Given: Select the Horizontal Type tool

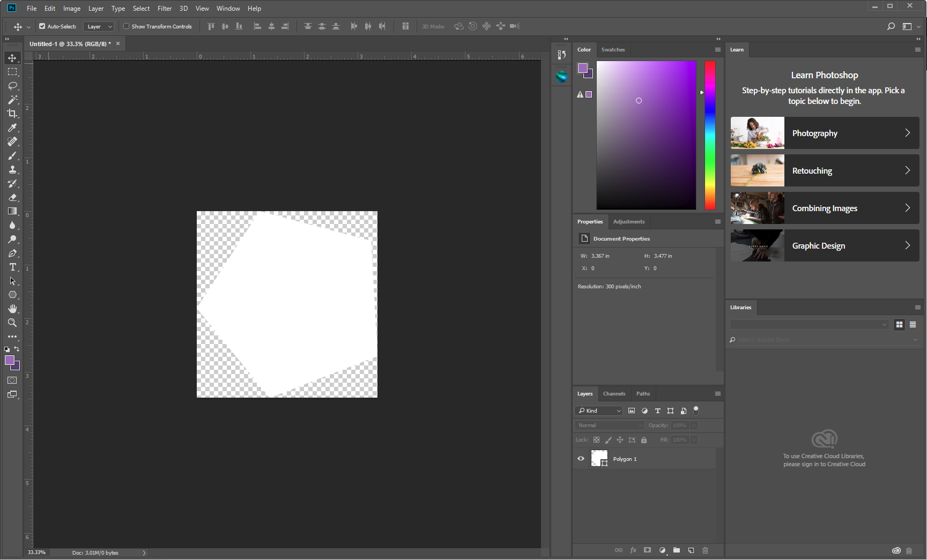Looking at the screenshot, I should [x=12, y=267].
